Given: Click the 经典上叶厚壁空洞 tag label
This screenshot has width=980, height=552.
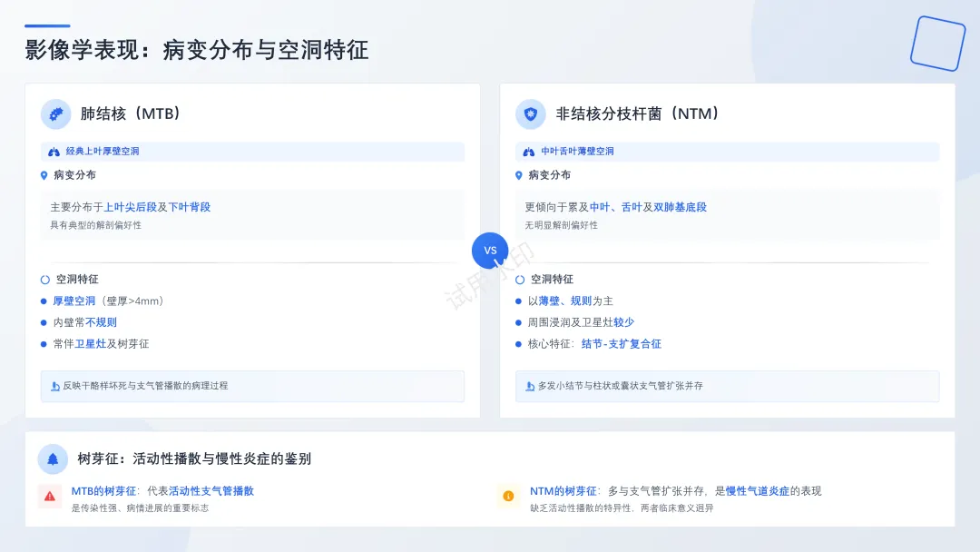Looking at the screenshot, I should point(103,152).
